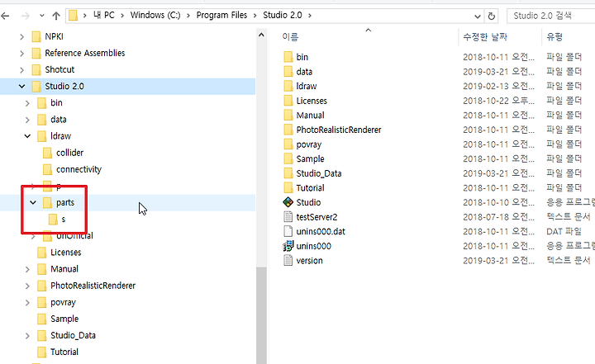Select Sample folder in the tree
Image resolution: width=595 pixels, height=364 pixels.
(x=64, y=319)
